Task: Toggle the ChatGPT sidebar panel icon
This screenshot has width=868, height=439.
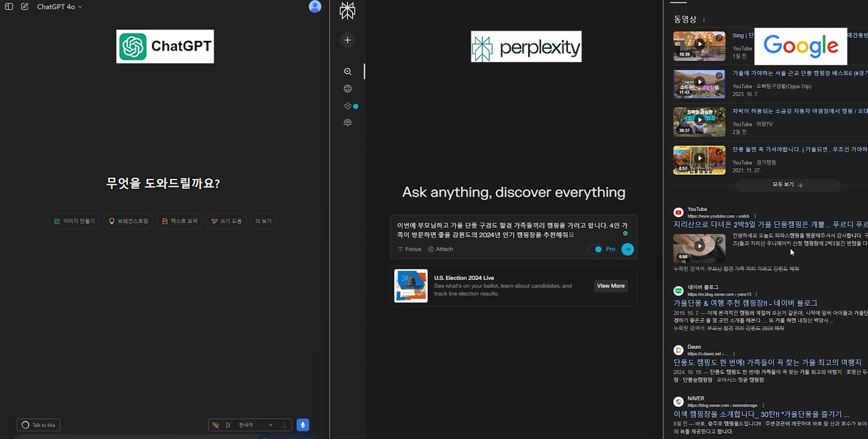Action: (9, 7)
